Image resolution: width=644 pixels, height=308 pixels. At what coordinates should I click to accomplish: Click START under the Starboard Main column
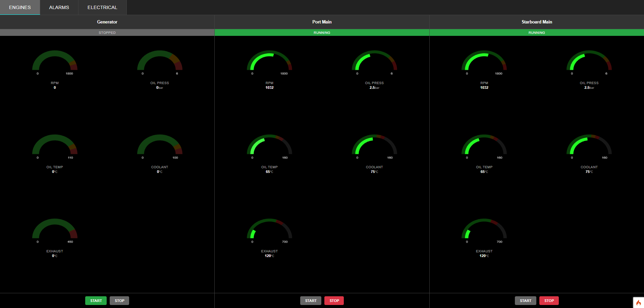click(x=525, y=301)
